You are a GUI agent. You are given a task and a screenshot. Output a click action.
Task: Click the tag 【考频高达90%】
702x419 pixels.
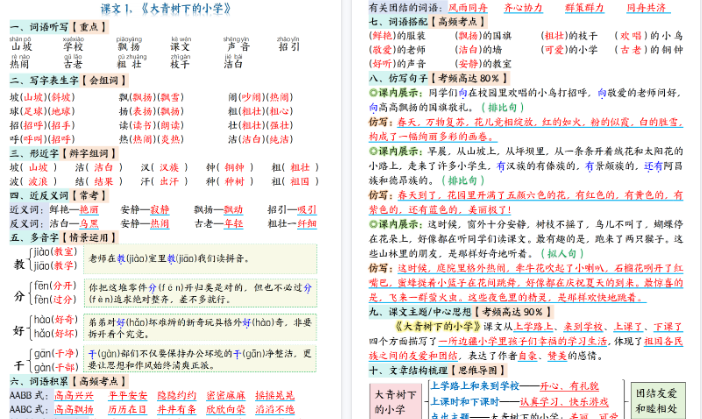click(x=513, y=312)
